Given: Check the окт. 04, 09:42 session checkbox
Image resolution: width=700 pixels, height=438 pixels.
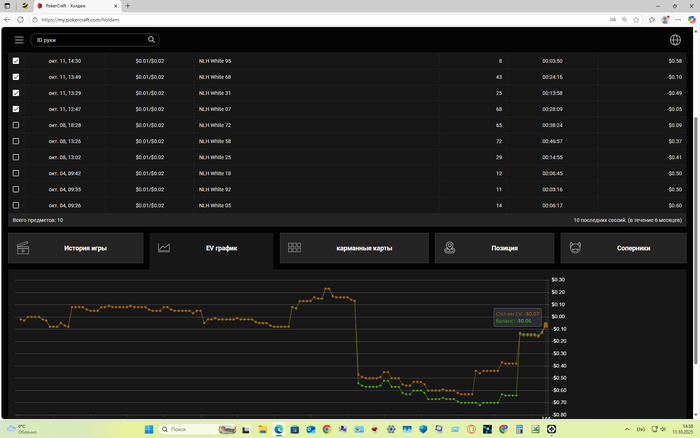Looking at the screenshot, I should tap(16, 173).
